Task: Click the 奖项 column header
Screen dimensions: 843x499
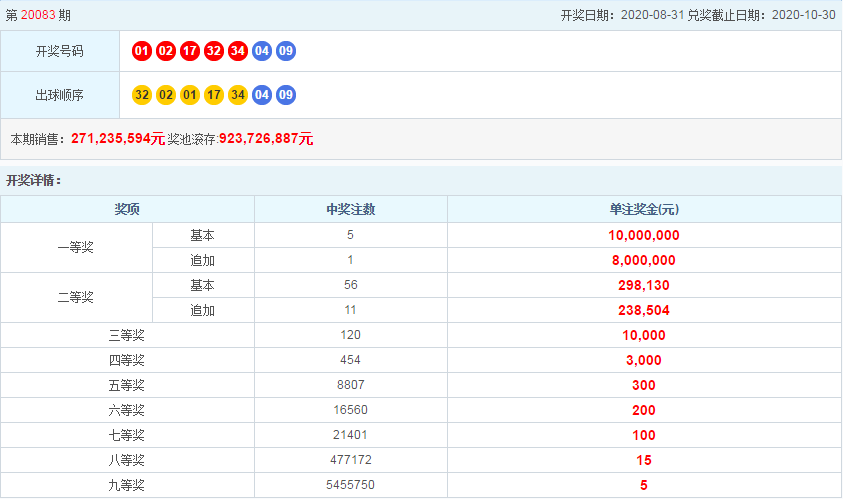Action: click(x=127, y=209)
